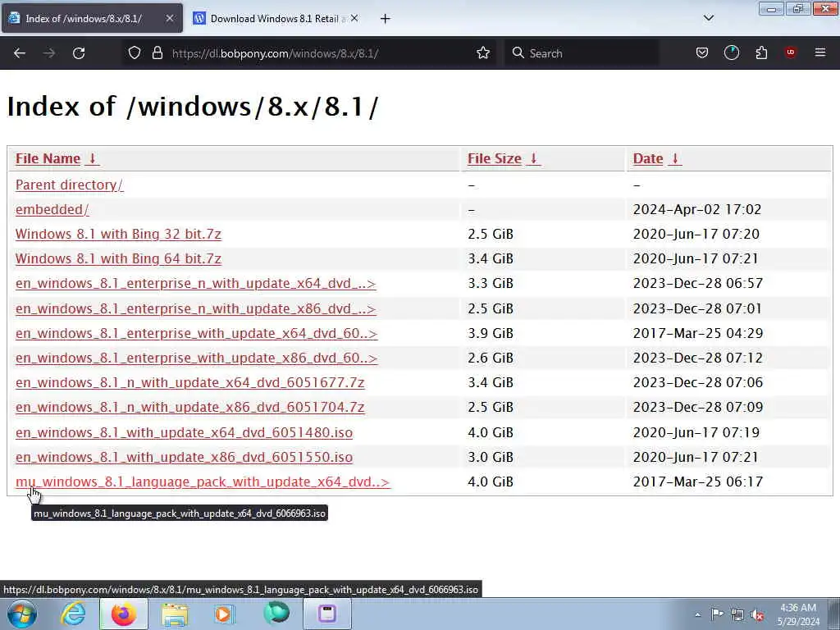Open the Firefox hamburger application menu
840x630 pixels.
(x=820, y=52)
